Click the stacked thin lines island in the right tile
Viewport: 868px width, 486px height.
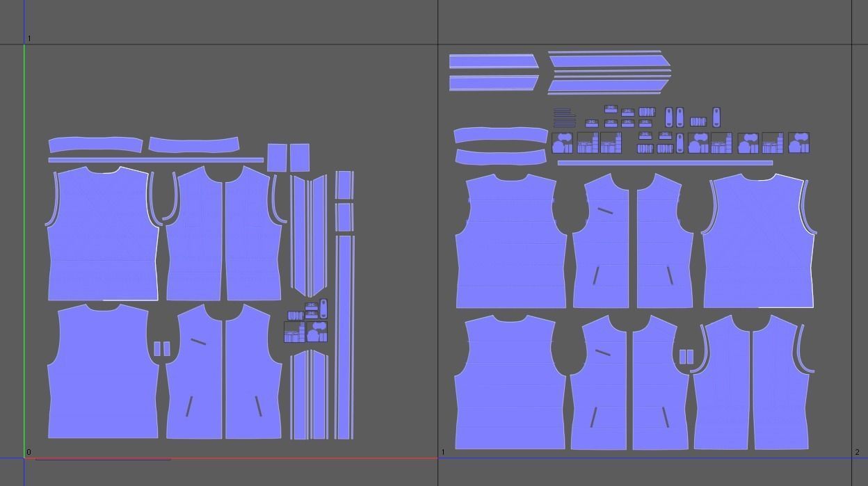click(x=564, y=118)
